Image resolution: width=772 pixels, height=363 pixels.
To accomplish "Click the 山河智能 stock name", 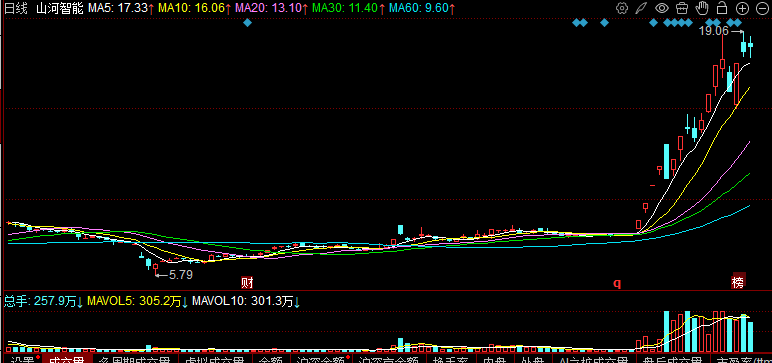I will [x=60, y=8].
